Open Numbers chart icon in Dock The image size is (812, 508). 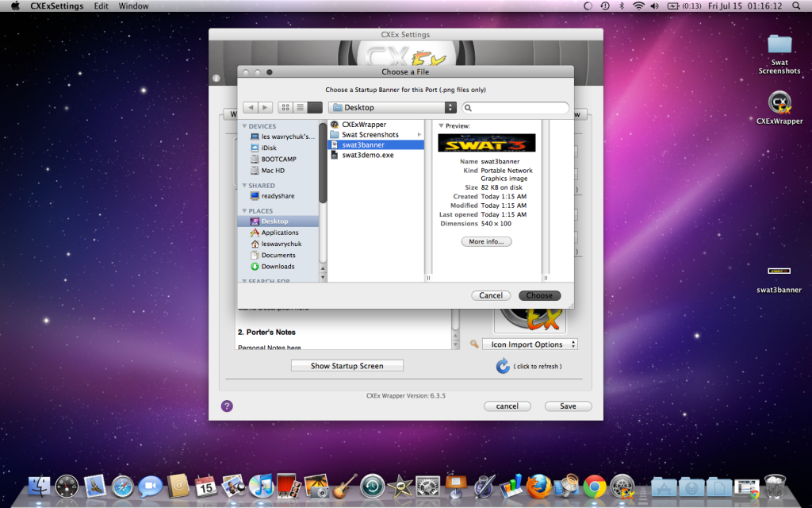tap(511, 487)
